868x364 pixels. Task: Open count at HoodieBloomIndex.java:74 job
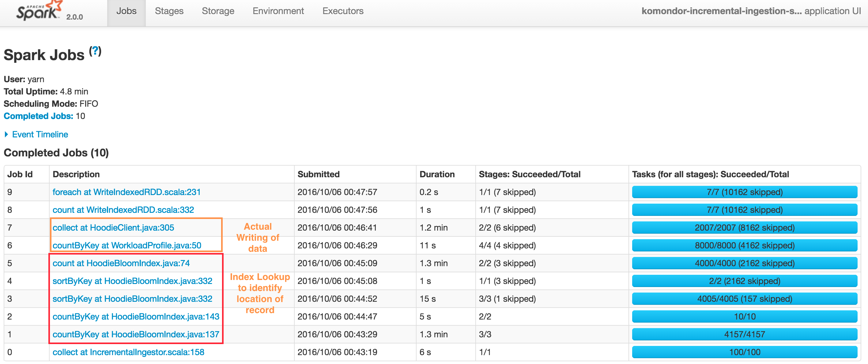click(121, 263)
